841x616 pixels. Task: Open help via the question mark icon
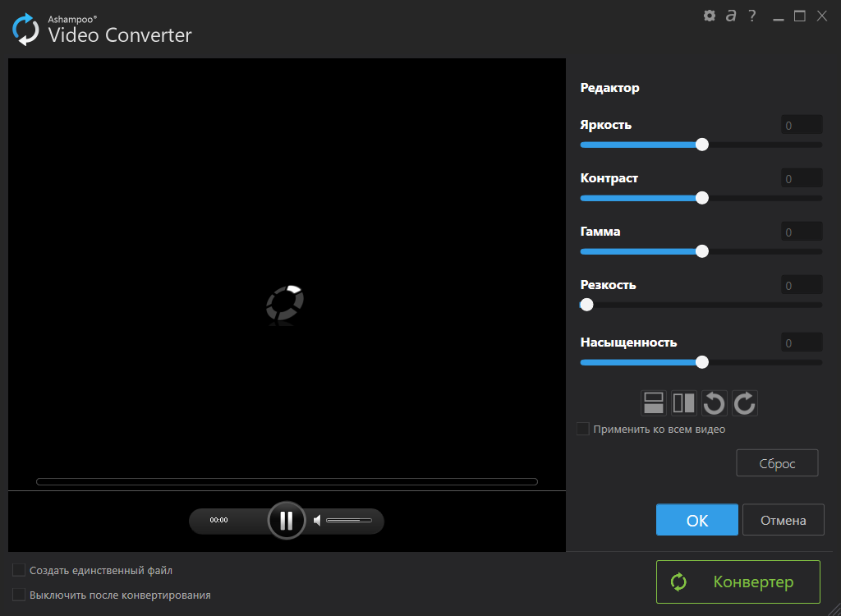pyautogui.click(x=751, y=15)
